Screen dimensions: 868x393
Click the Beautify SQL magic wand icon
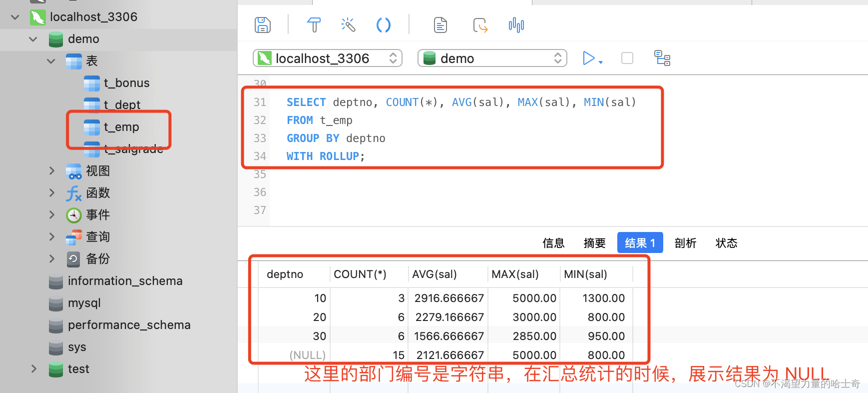pyautogui.click(x=348, y=25)
